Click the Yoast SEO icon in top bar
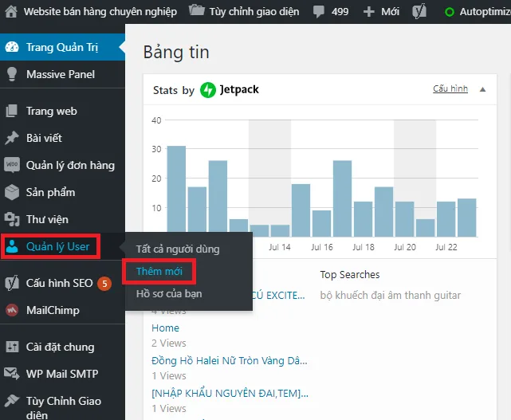511x420 pixels. 419,12
